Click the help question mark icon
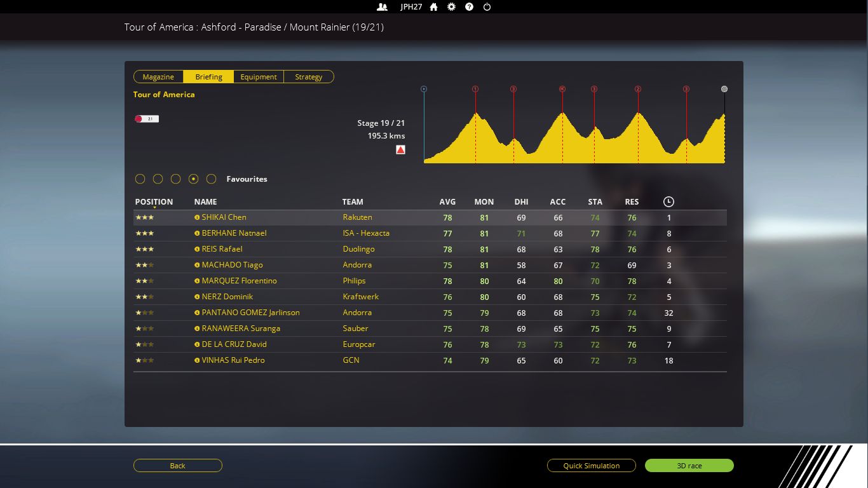868x488 pixels. 469,7
